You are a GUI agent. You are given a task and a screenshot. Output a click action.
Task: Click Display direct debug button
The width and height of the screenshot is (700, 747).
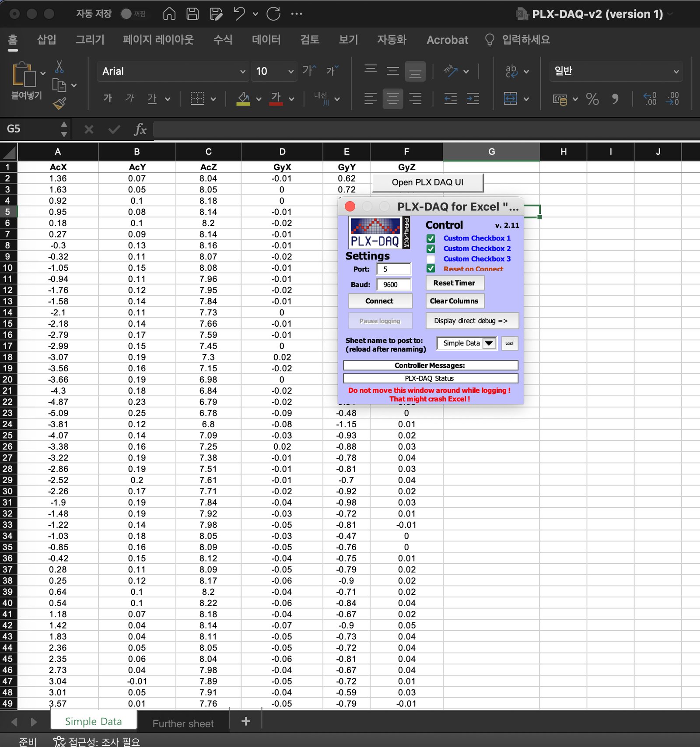coord(472,321)
